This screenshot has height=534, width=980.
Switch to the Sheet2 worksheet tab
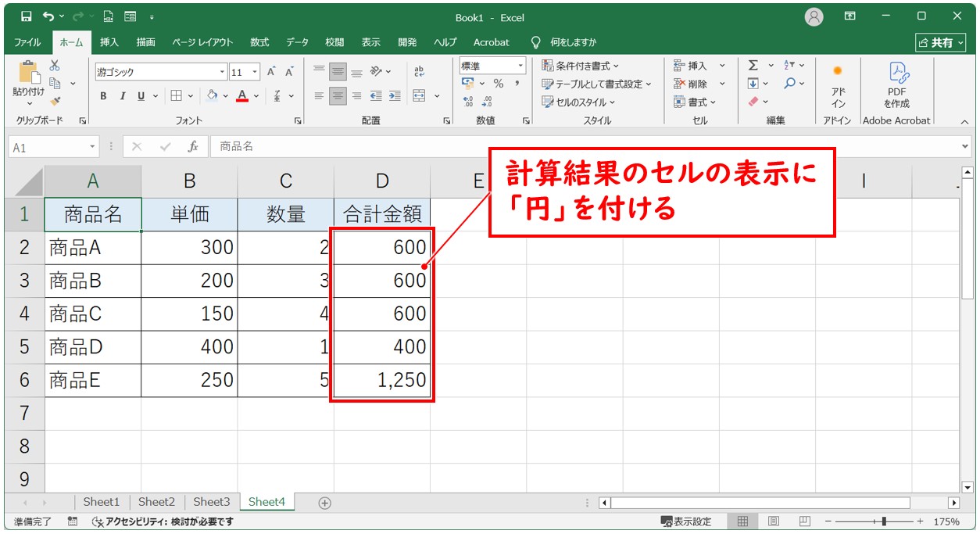click(x=156, y=501)
